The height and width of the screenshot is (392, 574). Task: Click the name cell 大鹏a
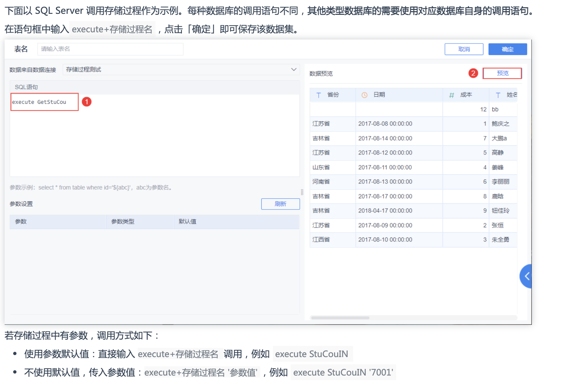pos(503,138)
